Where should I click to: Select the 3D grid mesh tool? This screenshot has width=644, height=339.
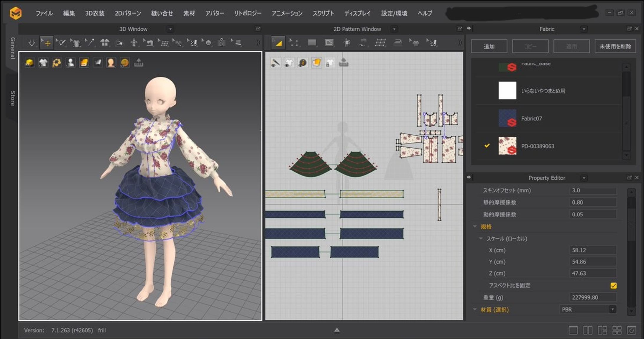pos(164,43)
